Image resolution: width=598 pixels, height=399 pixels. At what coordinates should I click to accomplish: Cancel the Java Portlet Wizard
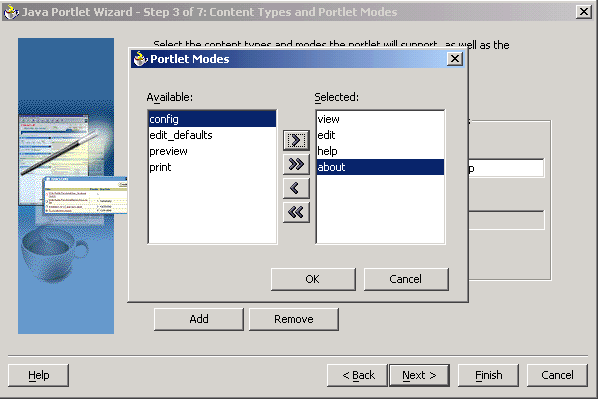pyautogui.click(x=557, y=375)
